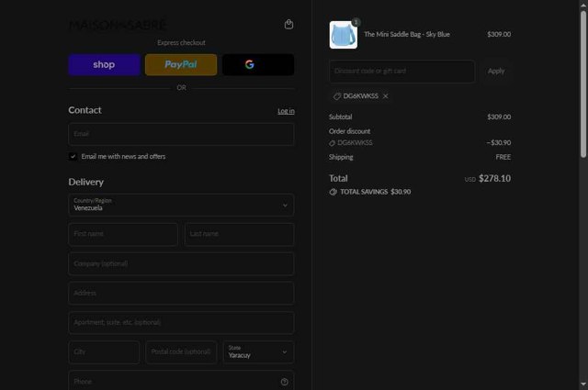This screenshot has width=588, height=390.
Task: Pay with Google Pay express button
Action: coord(258,64)
